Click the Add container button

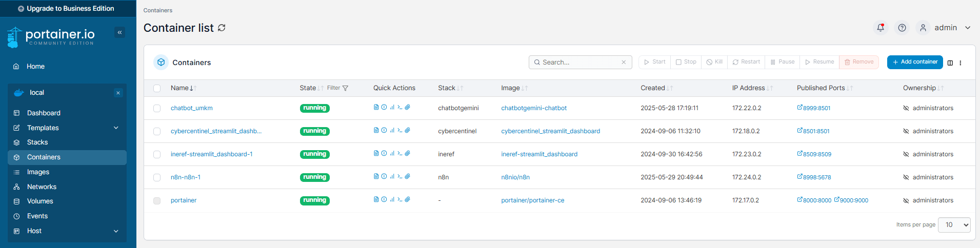(915, 62)
